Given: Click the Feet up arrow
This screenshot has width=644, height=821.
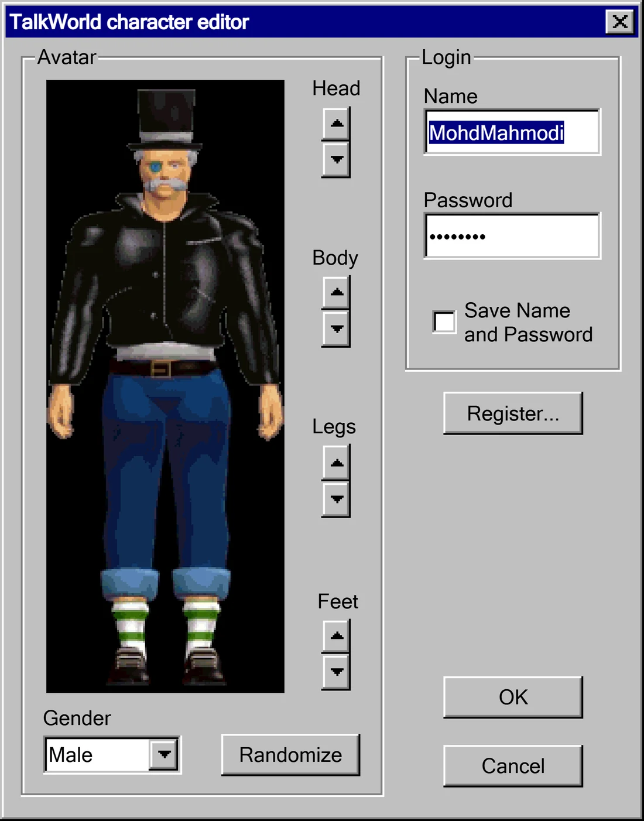Looking at the screenshot, I should click(336, 636).
